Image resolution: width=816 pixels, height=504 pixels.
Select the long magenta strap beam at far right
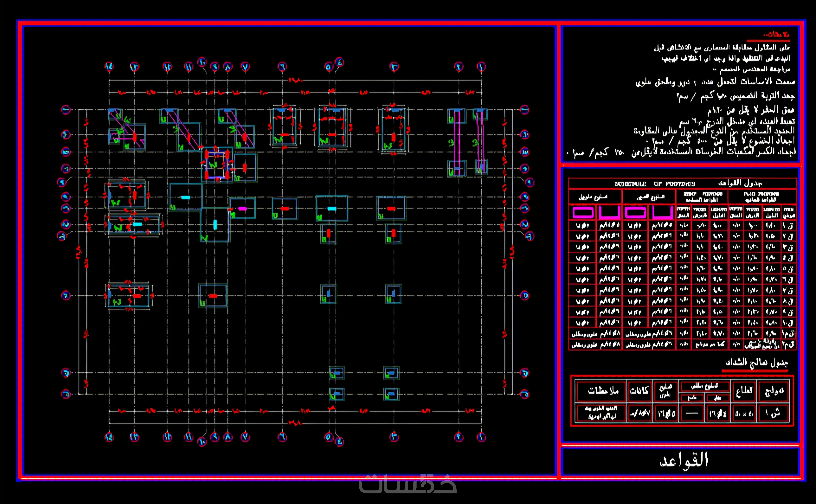pyautogui.click(x=481, y=142)
